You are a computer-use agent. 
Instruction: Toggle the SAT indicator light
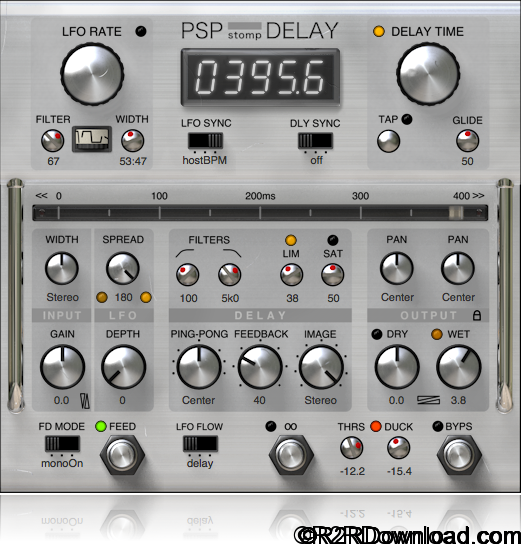(x=332, y=240)
